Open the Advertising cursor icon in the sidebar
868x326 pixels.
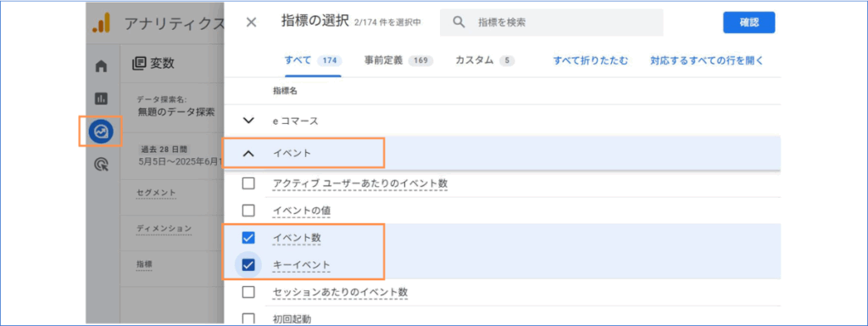(x=102, y=164)
